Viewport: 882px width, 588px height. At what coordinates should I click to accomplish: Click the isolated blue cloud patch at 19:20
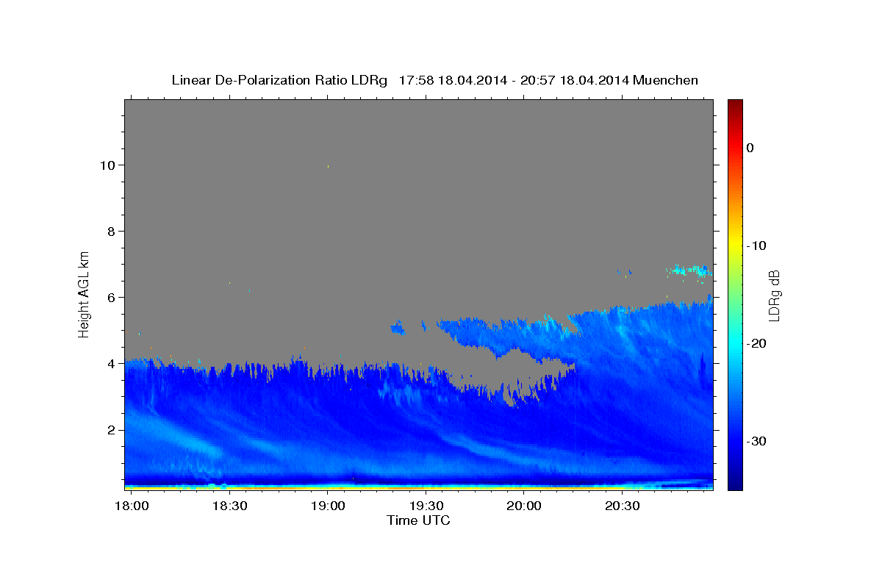(398, 329)
